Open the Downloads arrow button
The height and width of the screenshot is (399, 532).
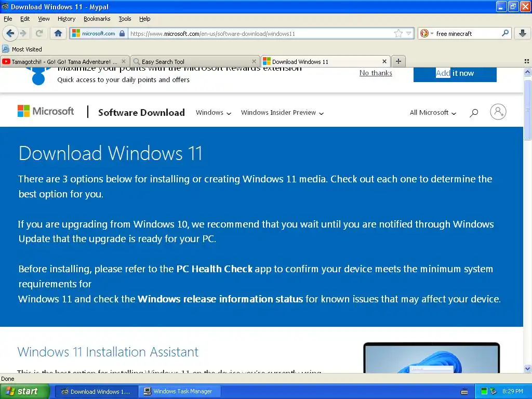click(523, 33)
